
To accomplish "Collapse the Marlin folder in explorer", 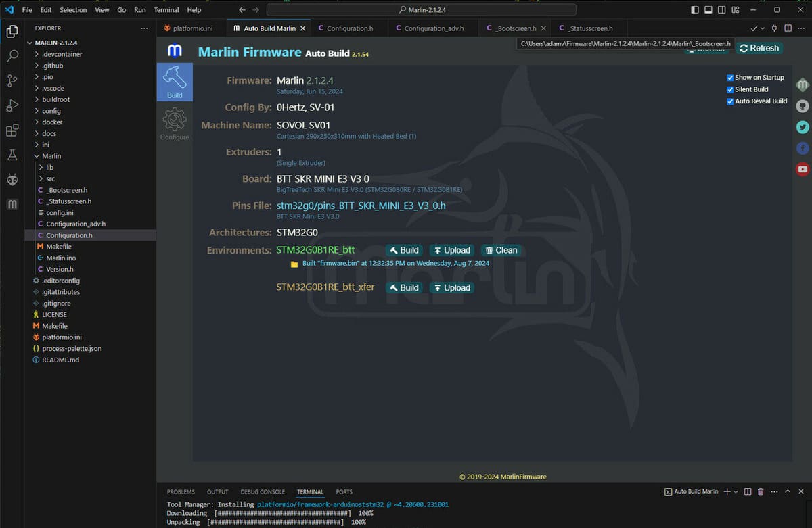I will pyautogui.click(x=51, y=156).
